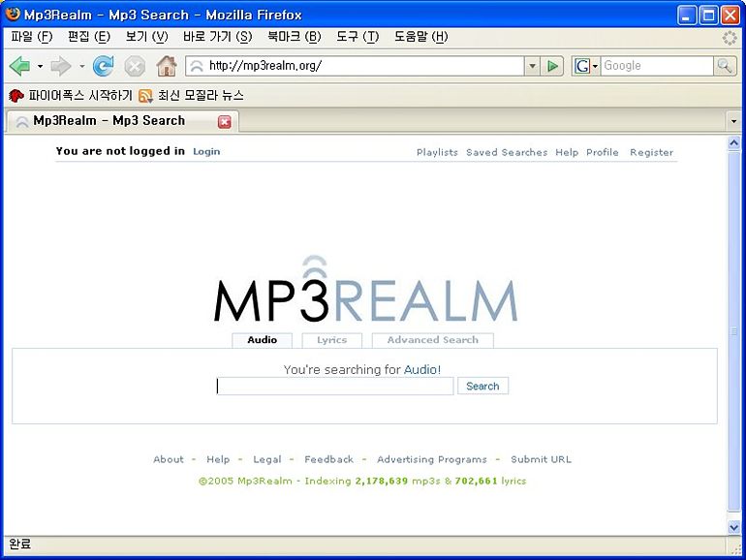Open the 편집 (E) menu
Viewport: 746px width, 560px height.
pos(89,37)
